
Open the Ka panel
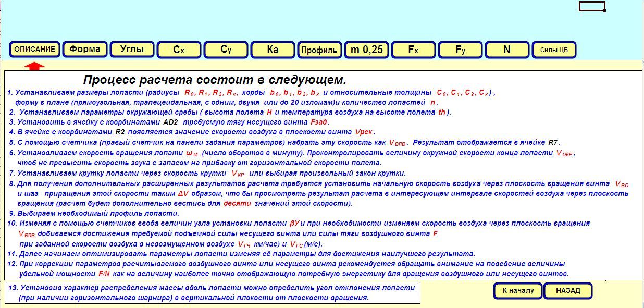[273, 48]
